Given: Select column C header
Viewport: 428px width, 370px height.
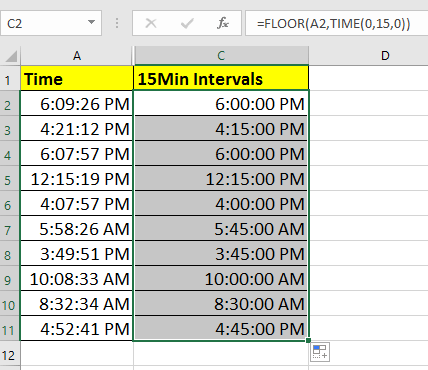Looking at the screenshot, I should tap(221, 56).
